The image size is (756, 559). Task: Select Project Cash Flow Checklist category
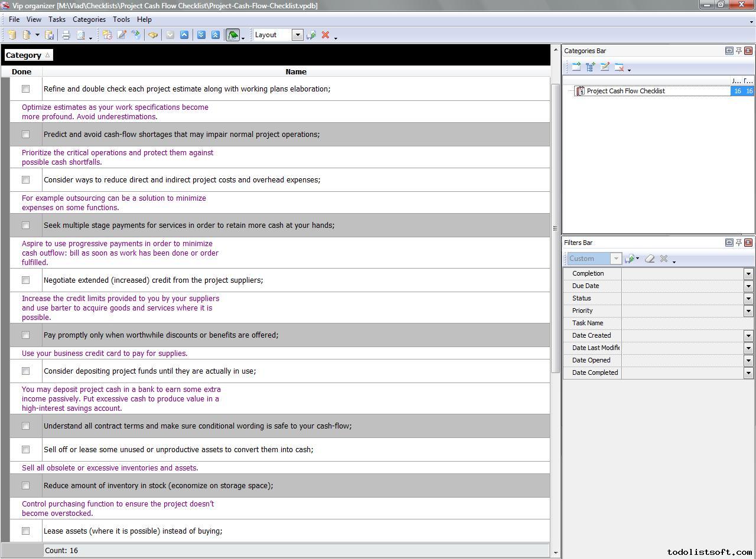click(625, 91)
